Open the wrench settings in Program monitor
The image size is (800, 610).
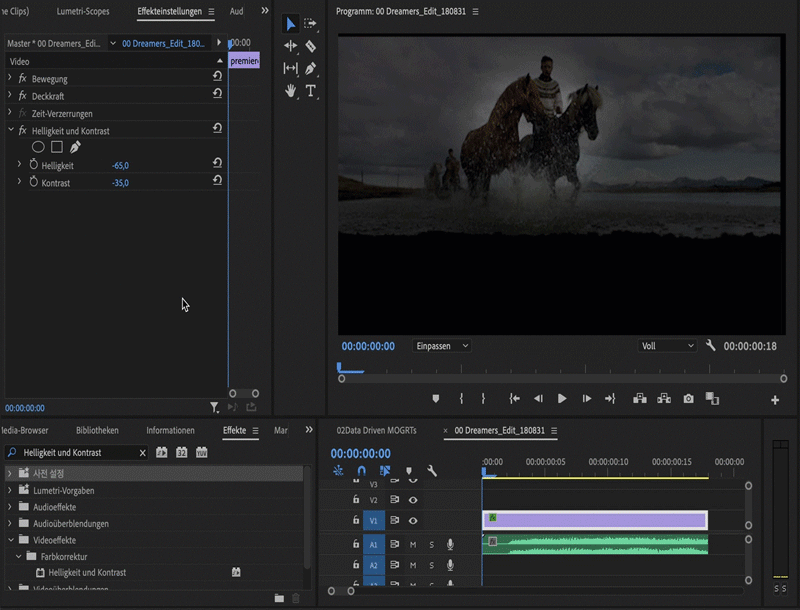tap(711, 346)
